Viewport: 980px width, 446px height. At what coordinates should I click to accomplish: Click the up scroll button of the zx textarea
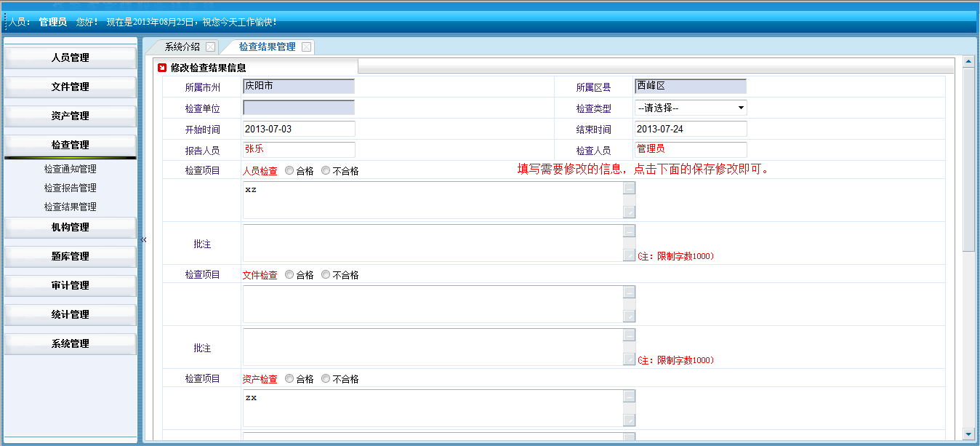pyautogui.click(x=630, y=396)
